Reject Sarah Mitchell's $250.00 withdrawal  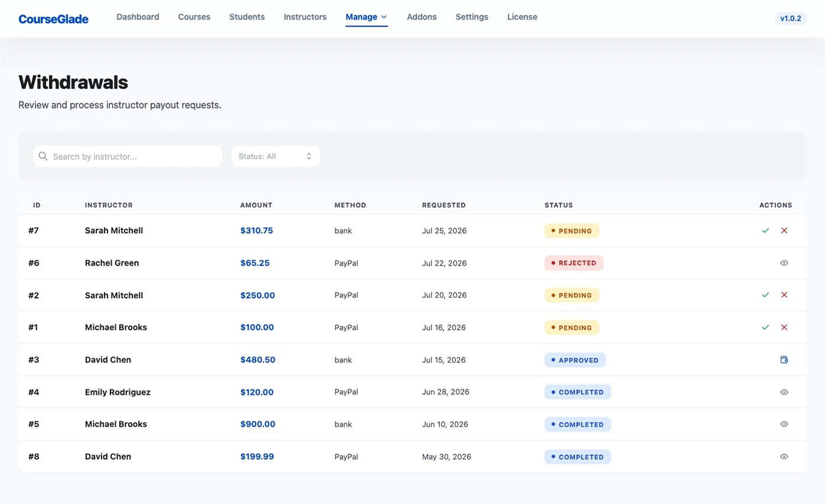pyautogui.click(x=784, y=295)
